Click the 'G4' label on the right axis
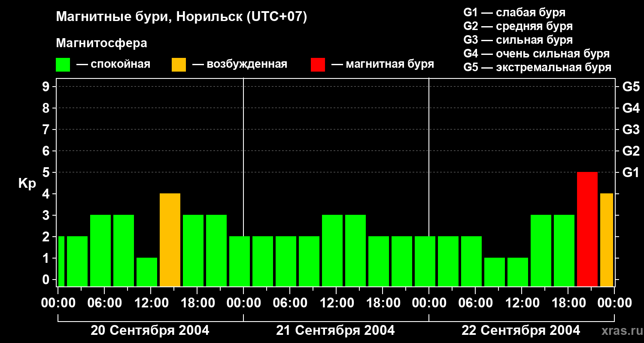 (631, 108)
